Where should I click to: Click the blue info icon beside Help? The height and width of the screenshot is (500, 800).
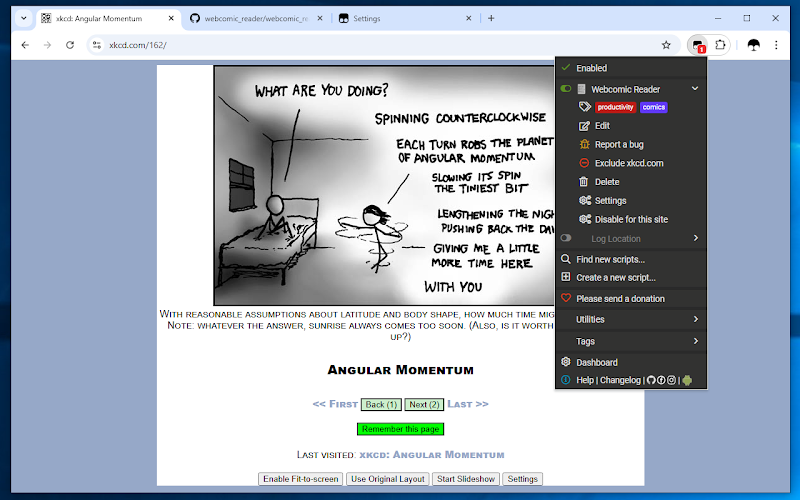point(565,380)
